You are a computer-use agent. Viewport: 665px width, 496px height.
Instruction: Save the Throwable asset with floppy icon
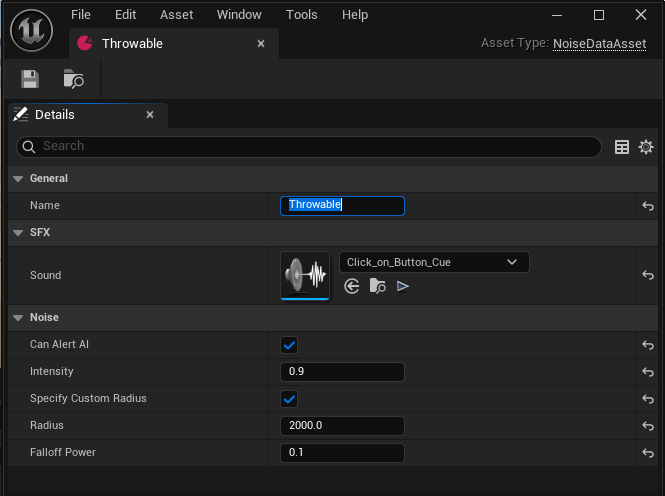coord(30,79)
